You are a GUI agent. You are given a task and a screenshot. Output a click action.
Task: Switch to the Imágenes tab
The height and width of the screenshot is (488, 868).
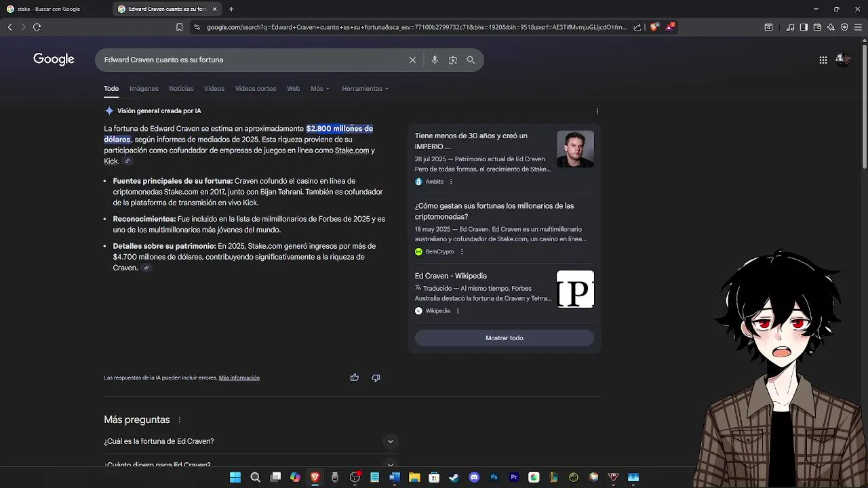click(x=144, y=89)
